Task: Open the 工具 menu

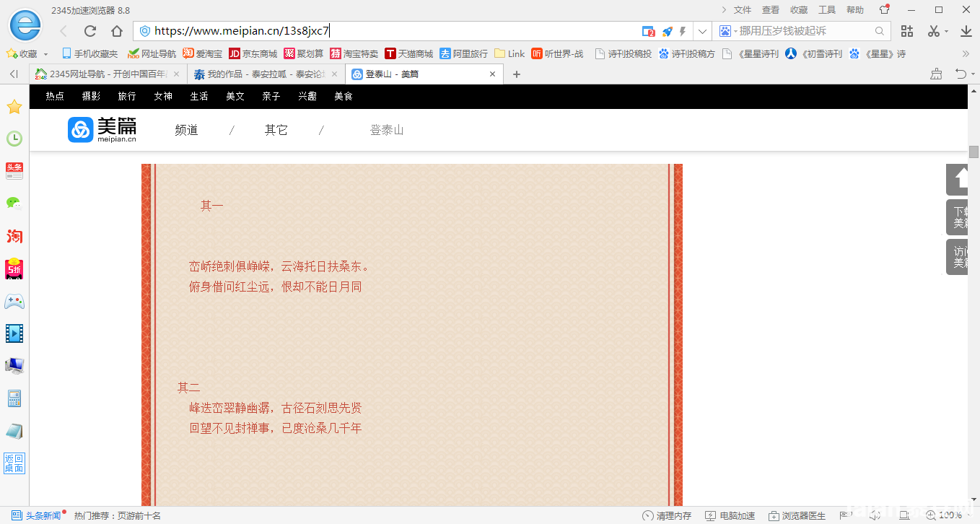Action: click(x=827, y=9)
